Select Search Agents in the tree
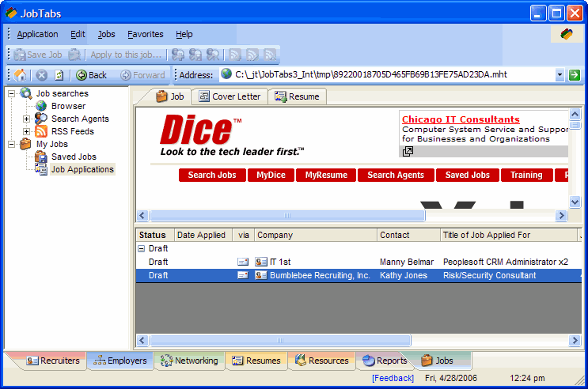This screenshot has height=389, width=588. click(x=80, y=119)
